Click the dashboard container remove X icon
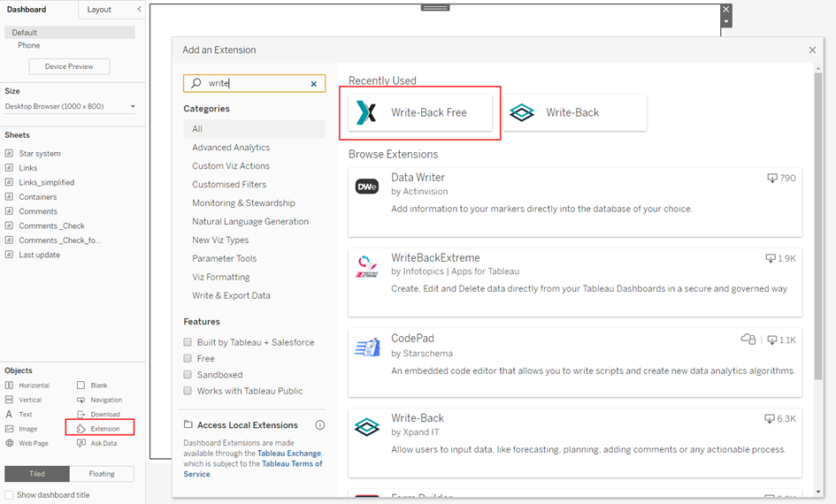 [725, 10]
